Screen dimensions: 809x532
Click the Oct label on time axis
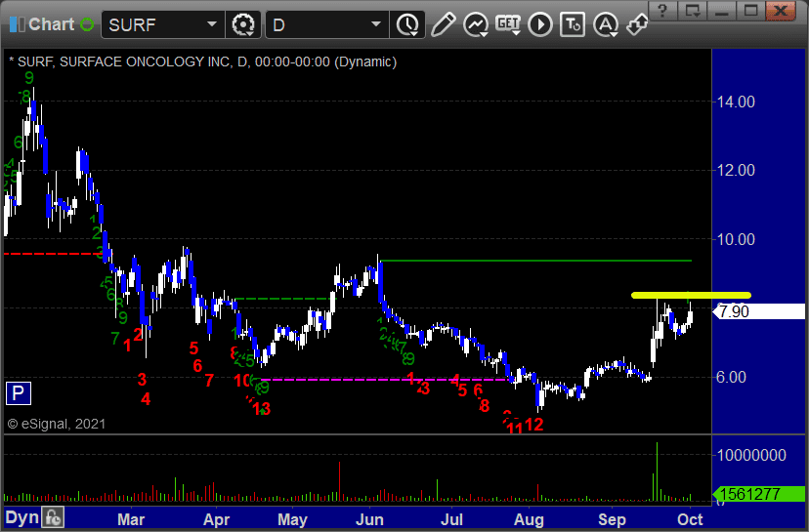coord(691,519)
